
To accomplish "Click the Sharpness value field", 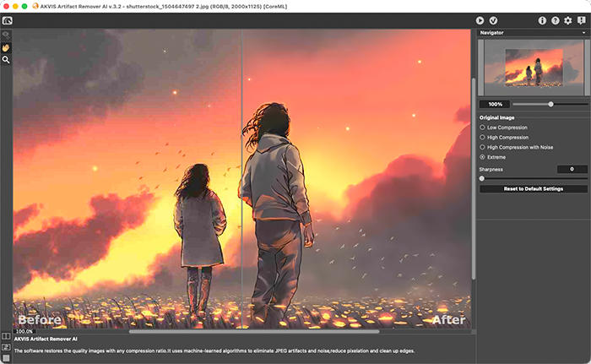I will click(572, 169).
